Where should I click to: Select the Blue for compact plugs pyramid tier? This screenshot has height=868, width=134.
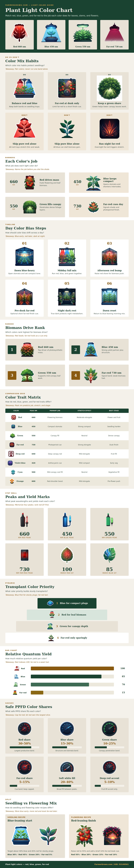(x=67, y=603)
